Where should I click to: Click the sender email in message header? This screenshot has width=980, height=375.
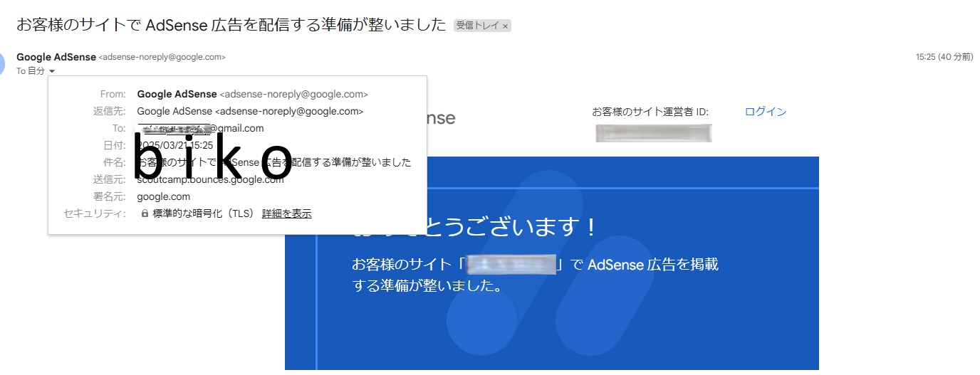(x=162, y=57)
